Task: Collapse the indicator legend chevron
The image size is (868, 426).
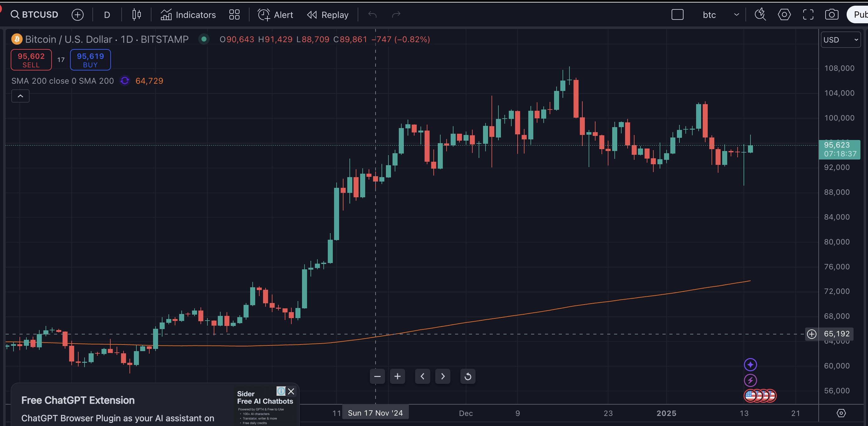Action: [20, 96]
